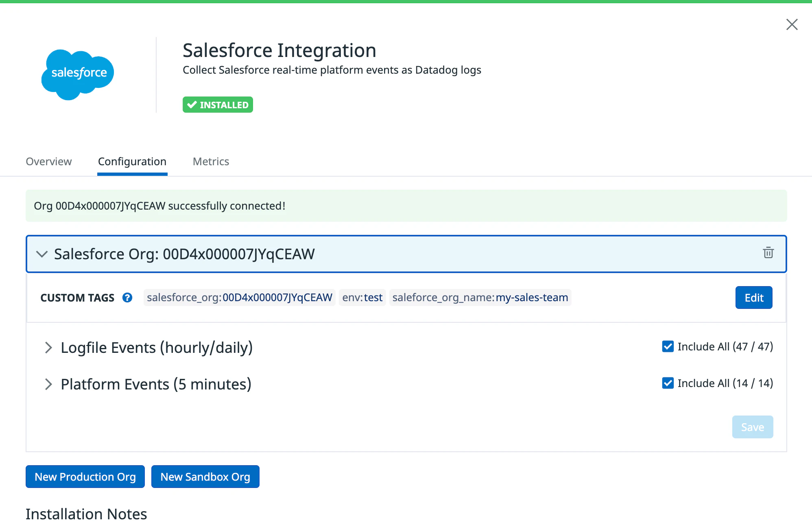This screenshot has height=525, width=812.
Task: Toggle Include All (47 / 47) checkbox
Action: click(668, 346)
